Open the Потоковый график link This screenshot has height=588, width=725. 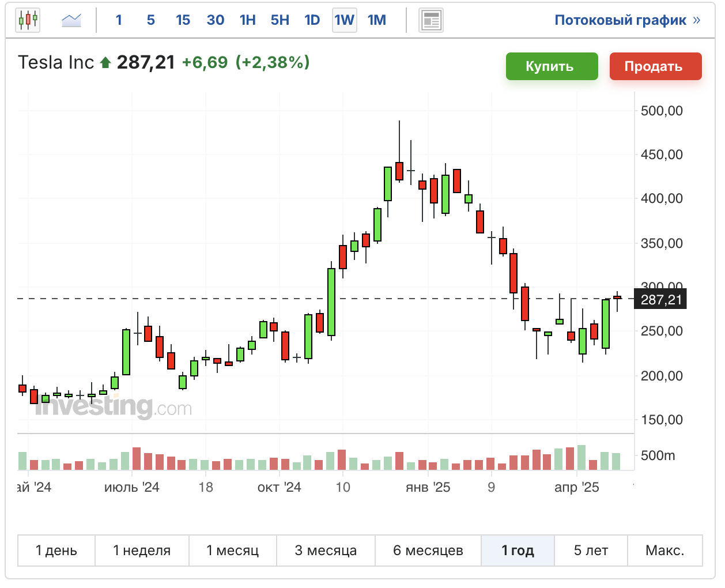click(628, 20)
